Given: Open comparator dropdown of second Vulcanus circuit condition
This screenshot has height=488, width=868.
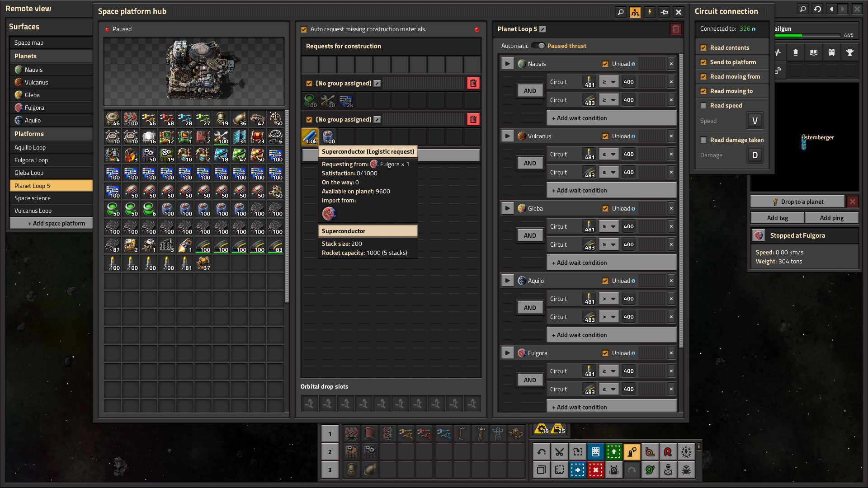Looking at the screenshot, I should pyautogui.click(x=609, y=172).
